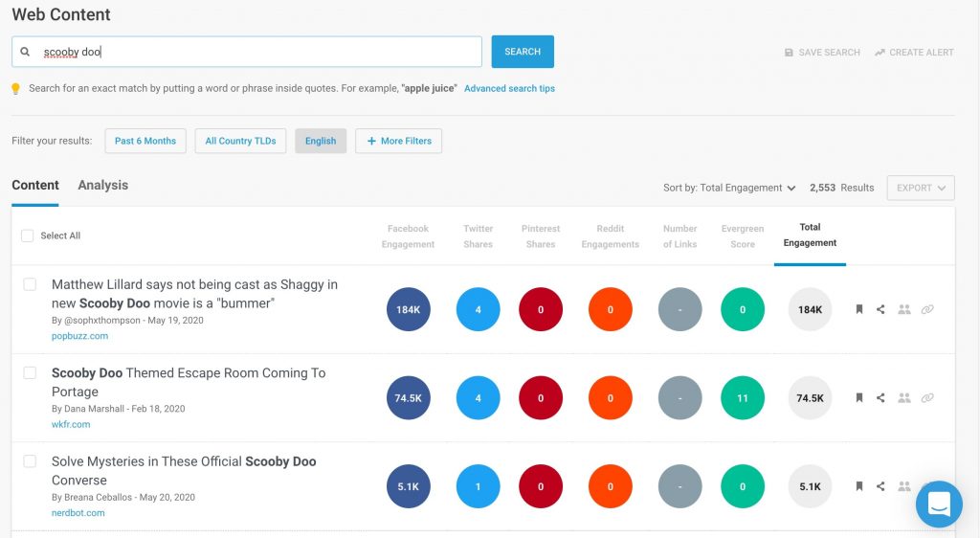Viewport: 980px width, 538px height.
Task: Sort by Facebook Engagement column
Action: 408,236
